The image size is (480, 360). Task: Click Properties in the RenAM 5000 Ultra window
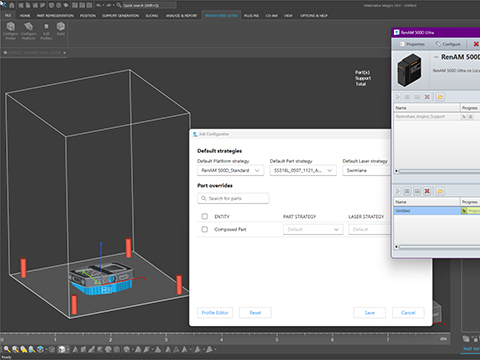412,44
